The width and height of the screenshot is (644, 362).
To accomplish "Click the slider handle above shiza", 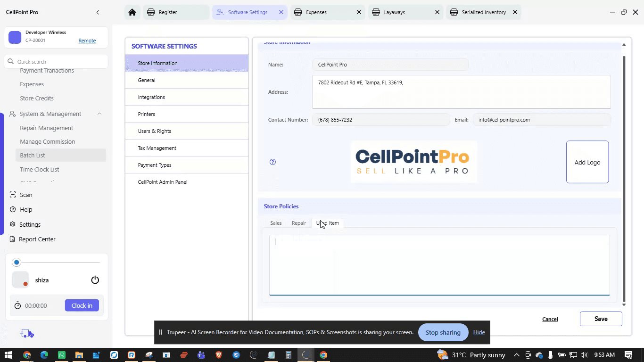I will 17,262.
